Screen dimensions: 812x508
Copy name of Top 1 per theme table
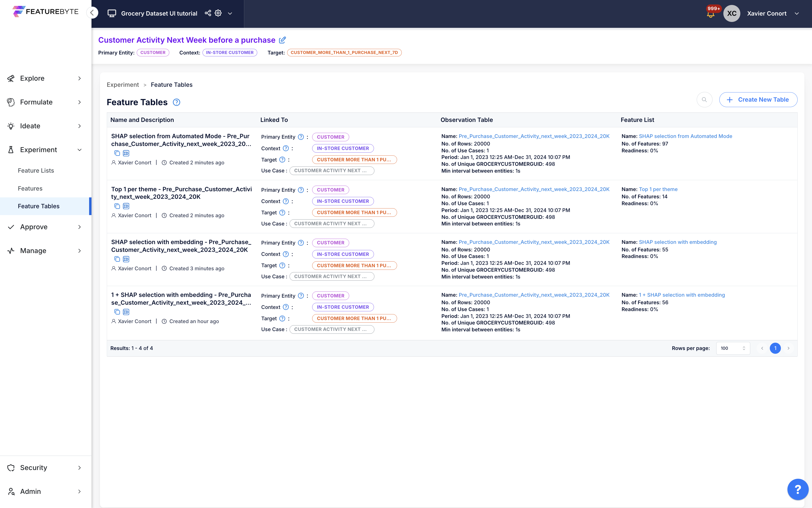coord(117,206)
